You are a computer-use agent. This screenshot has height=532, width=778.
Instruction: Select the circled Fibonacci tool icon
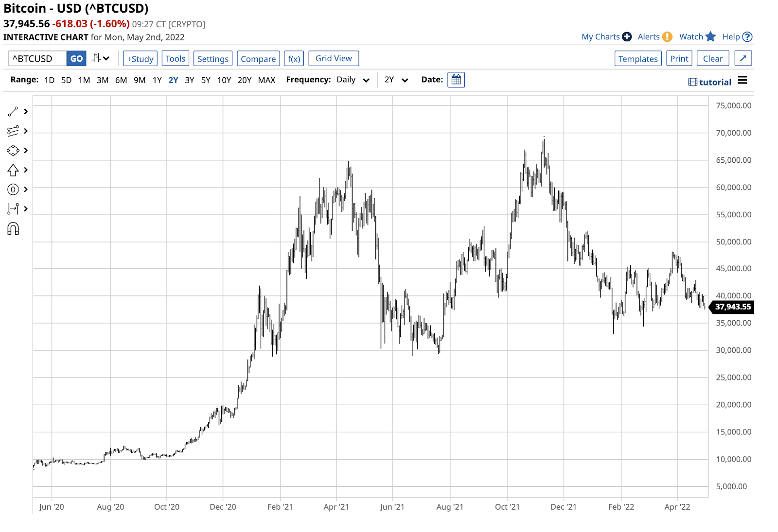coord(13,189)
